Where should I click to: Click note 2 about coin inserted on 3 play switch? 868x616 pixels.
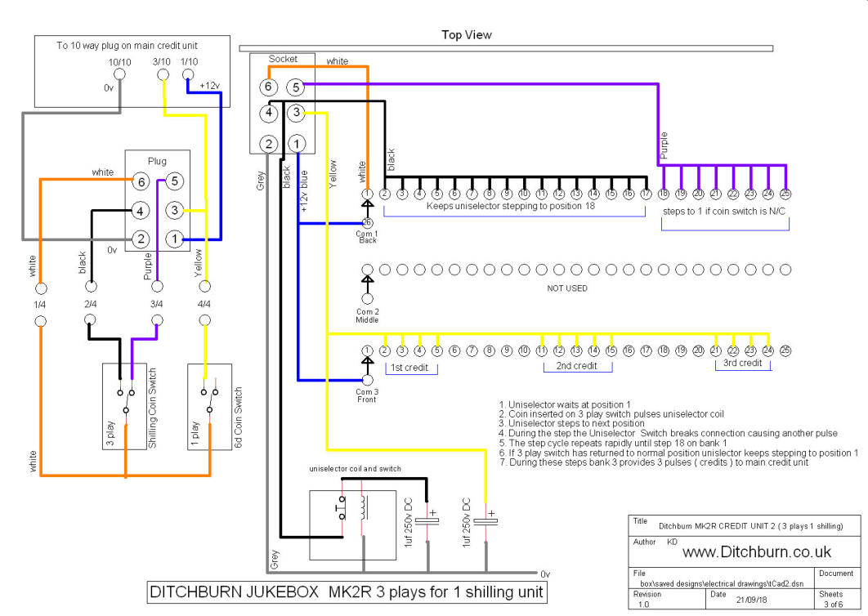611,414
